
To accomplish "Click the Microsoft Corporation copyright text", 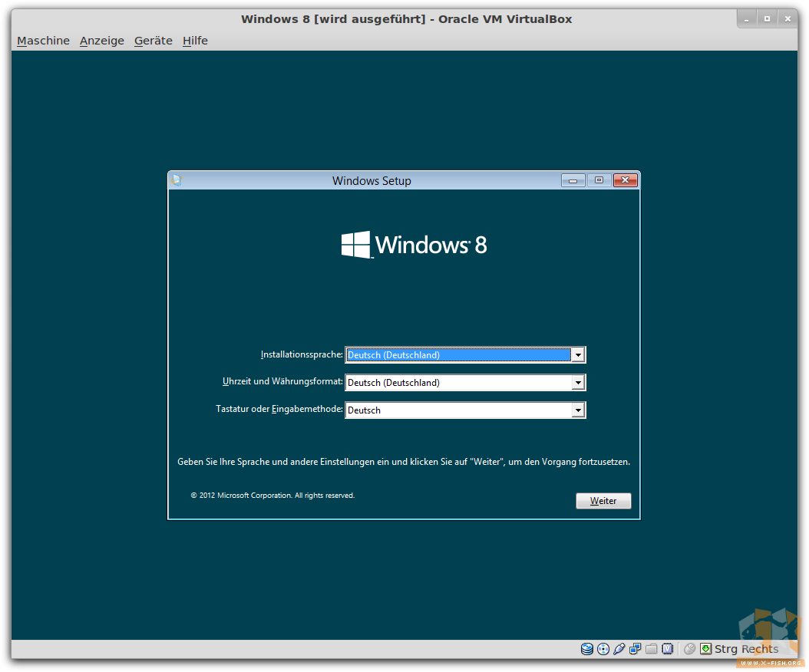I will click(x=272, y=495).
